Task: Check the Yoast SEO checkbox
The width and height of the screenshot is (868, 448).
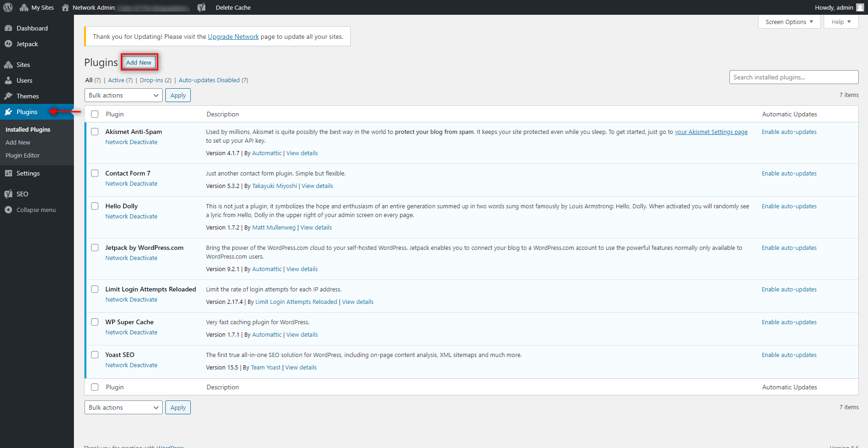Action: coord(95,355)
